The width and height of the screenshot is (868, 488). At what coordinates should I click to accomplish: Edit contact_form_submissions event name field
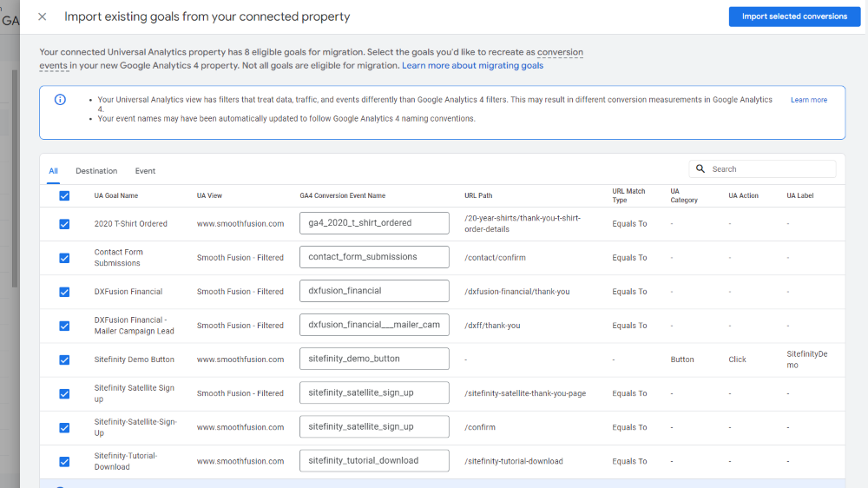click(x=374, y=257)
